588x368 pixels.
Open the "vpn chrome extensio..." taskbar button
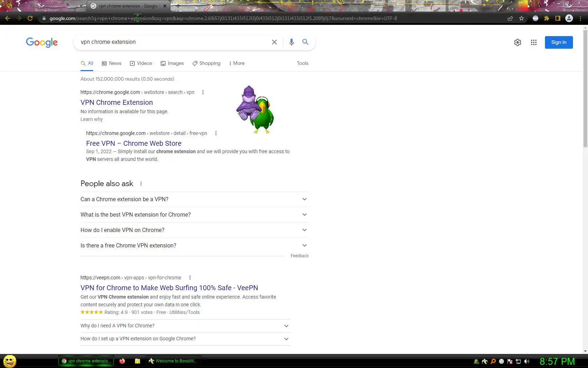point(86,361)
